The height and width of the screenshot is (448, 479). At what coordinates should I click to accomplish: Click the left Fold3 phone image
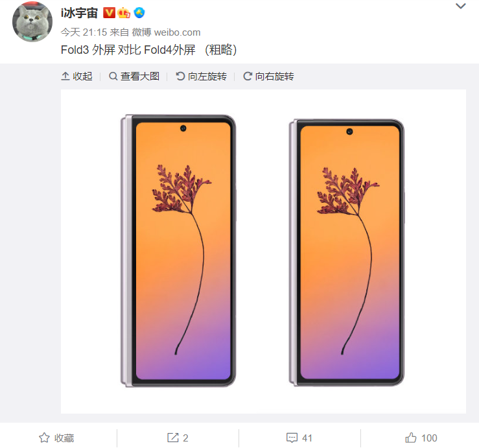178,251
